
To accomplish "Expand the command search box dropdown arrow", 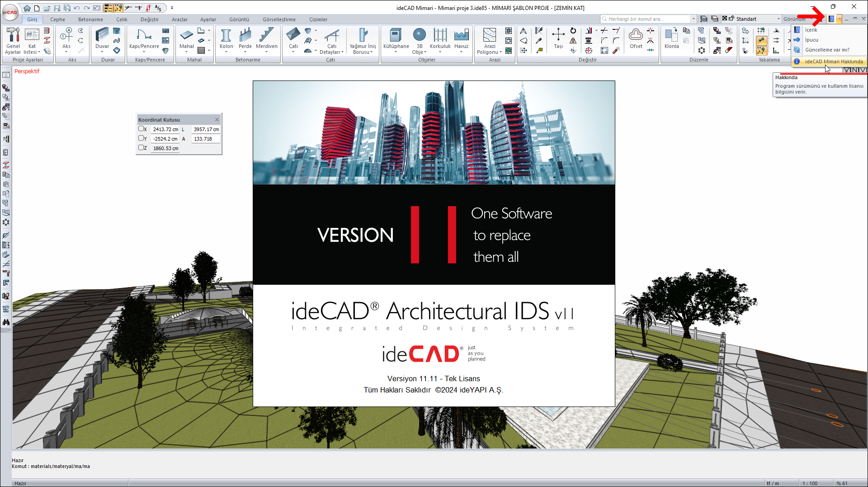I will point(693,19).
